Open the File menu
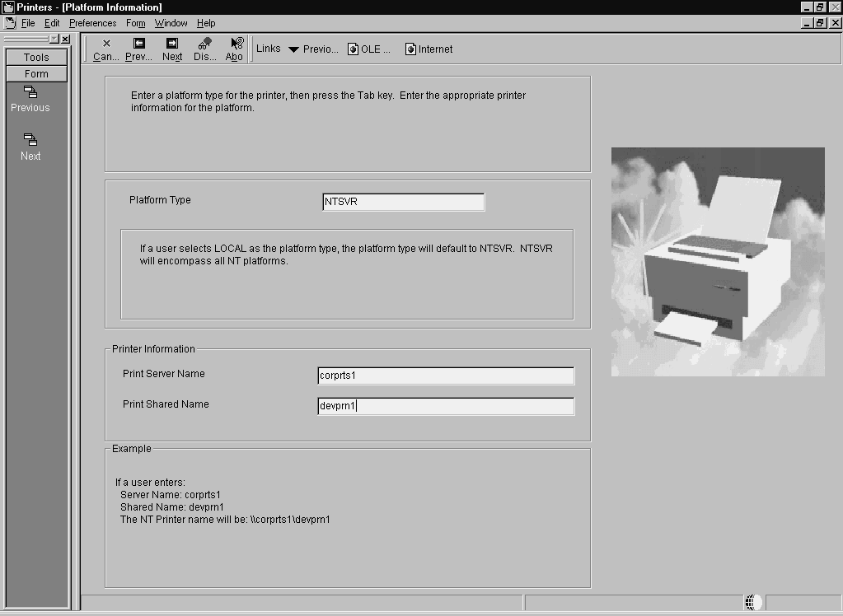Screen dimensions: 843x616 [28, 23]
